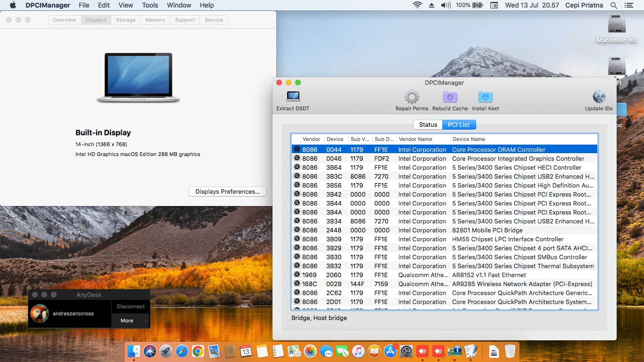Click the date and time in menu bar

(x=532, y=5)
